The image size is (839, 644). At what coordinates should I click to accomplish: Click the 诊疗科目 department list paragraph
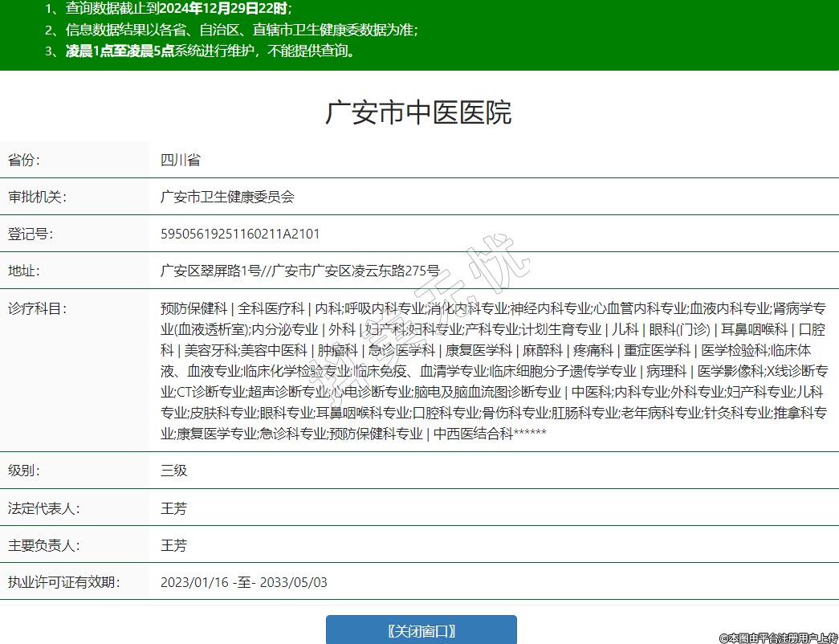[x=493, y=370]
